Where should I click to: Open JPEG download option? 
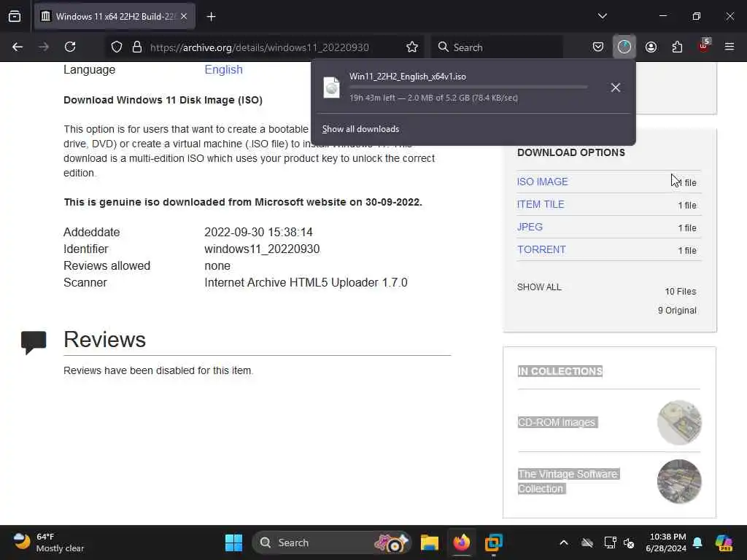(x=530, y=227)
